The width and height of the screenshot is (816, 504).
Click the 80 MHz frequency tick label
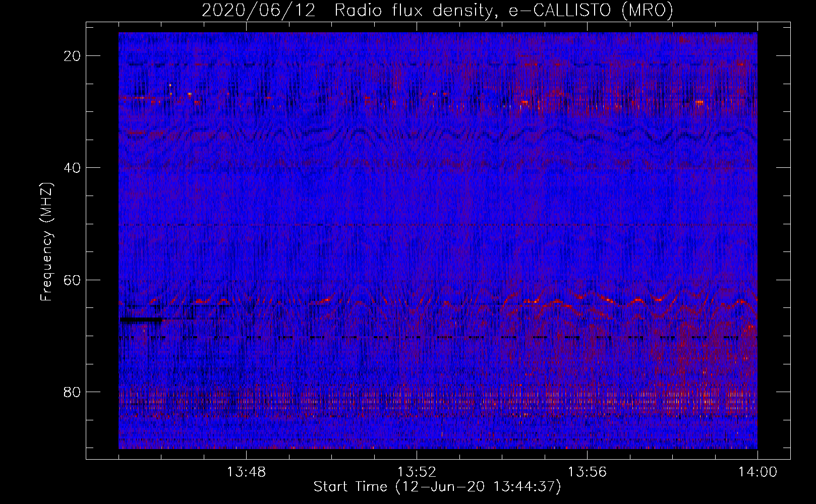click(73, 392)
